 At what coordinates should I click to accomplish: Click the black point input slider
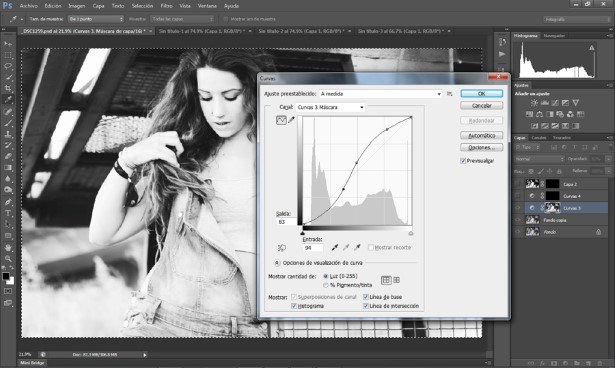(x=302, y=233)
